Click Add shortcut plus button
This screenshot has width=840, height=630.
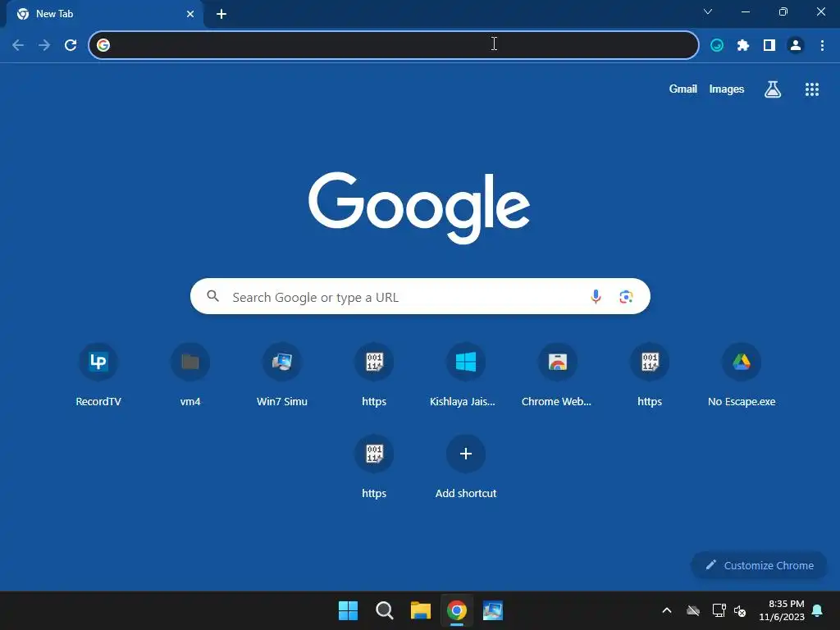tap(466, 454)
